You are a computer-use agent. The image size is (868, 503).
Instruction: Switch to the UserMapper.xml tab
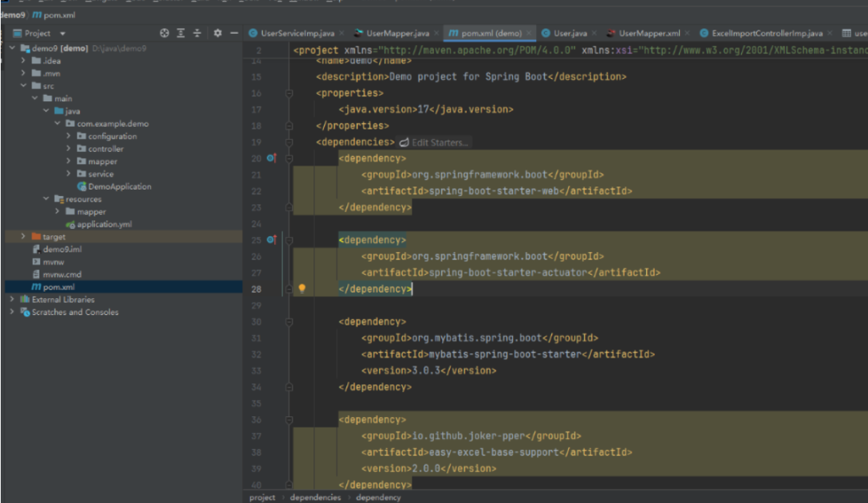tap(649, 33)
